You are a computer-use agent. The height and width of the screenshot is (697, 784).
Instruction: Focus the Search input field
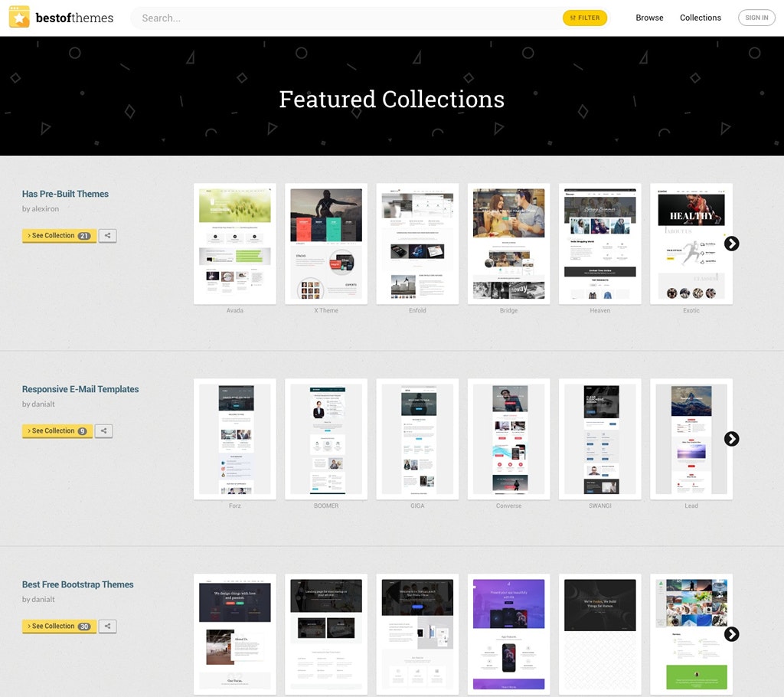[348, 18]
